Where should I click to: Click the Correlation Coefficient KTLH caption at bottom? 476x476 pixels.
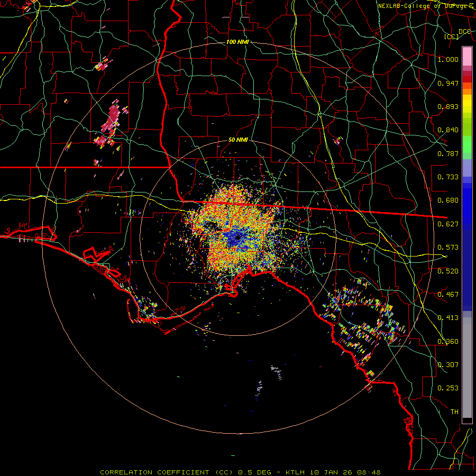tap(240, 472)
